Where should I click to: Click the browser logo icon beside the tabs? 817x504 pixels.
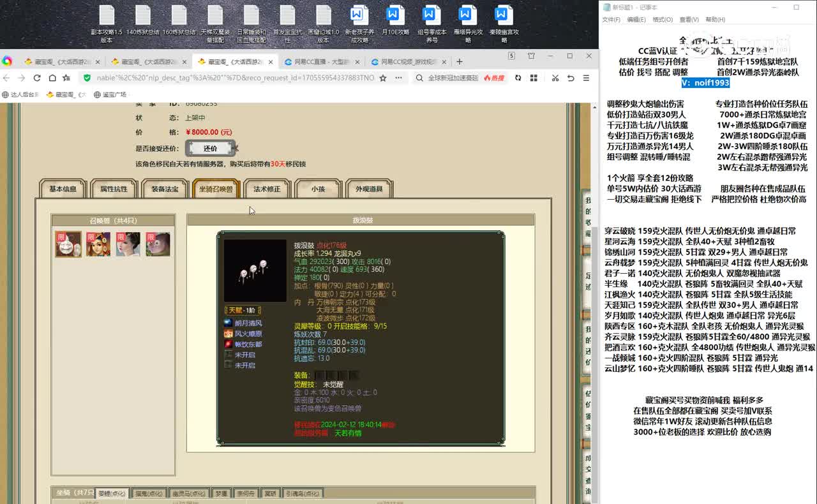tap(7, 61)
